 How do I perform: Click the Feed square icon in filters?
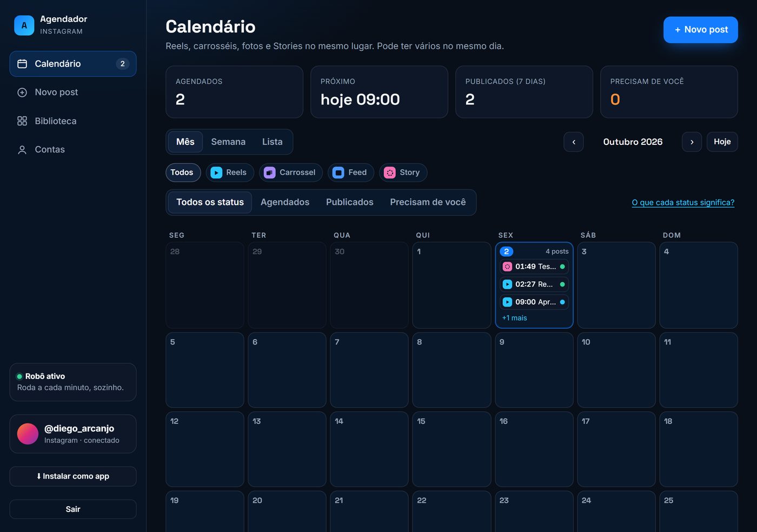click(338, 172)
